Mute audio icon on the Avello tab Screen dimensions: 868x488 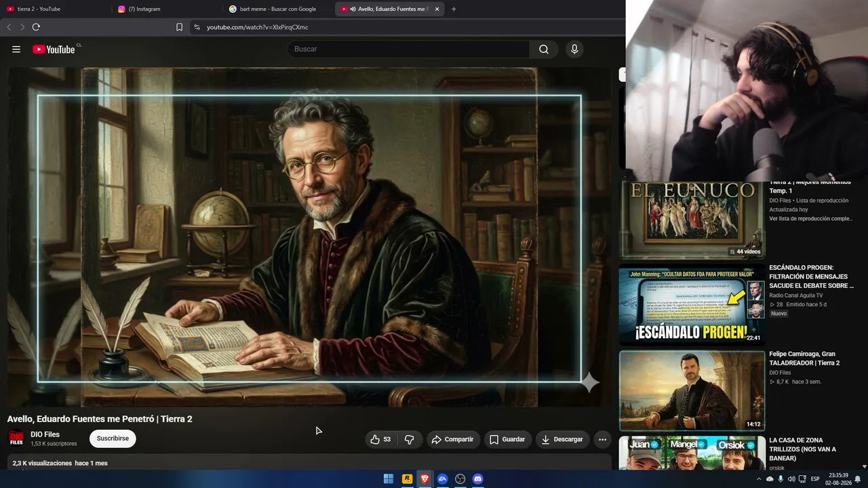(x=353, y=9)
